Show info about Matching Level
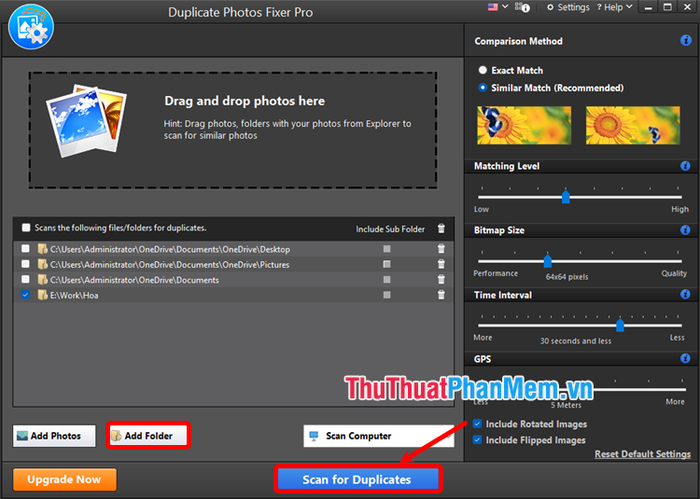Screen dimensions: 700x499 coord(685,166)
